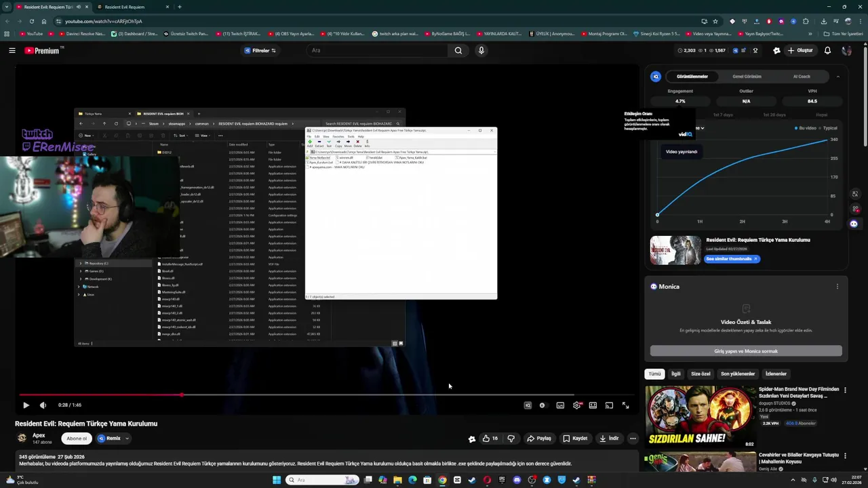The image size is (868, 488).
Task: Open Windows Start menu
Action: point(277,480)
